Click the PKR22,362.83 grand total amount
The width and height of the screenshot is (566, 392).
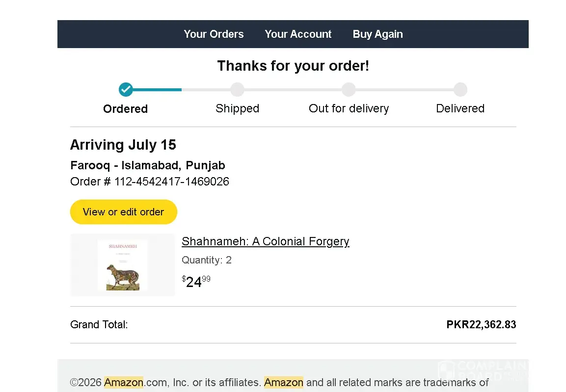point(481,324)
